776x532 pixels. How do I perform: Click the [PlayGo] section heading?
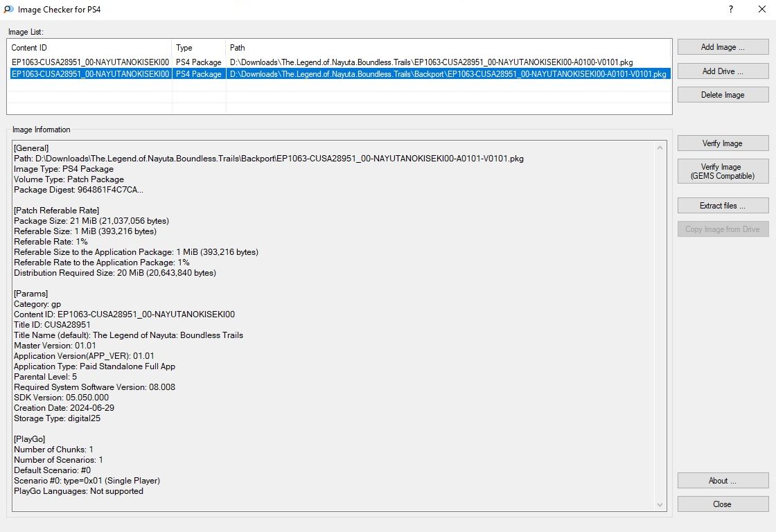pyautogui.click(x=29, y=439)
